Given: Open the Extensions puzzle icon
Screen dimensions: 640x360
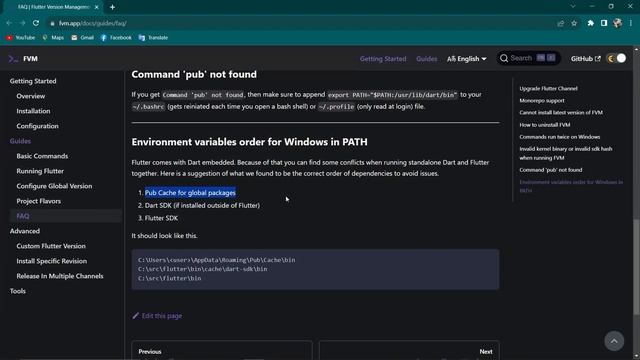Looking at the screenshot, I should [591, 23].
